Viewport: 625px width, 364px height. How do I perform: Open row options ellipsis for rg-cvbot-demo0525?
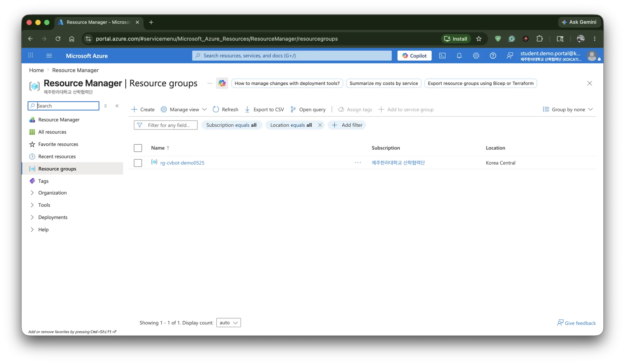[x=358, y=163]
